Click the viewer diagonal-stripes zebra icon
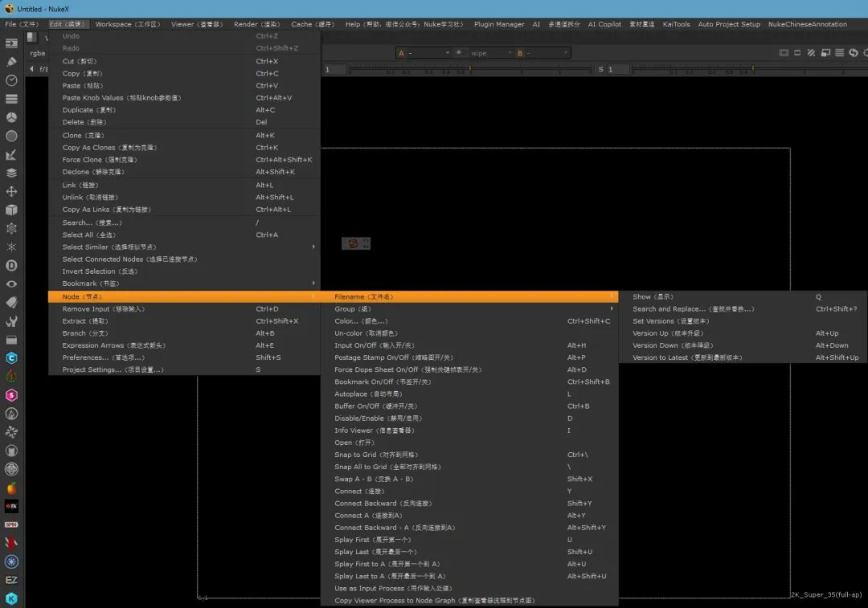Viewport: 868px width, 608px height. 811,52
